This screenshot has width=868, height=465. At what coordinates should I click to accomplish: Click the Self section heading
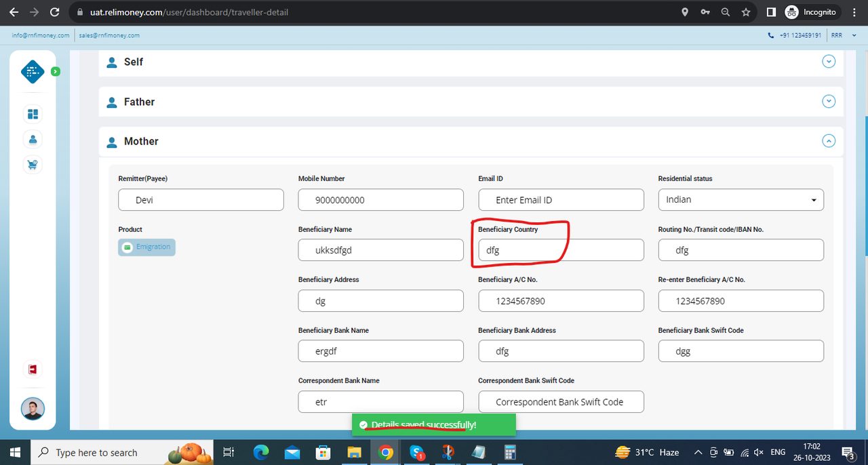[134, 62]
